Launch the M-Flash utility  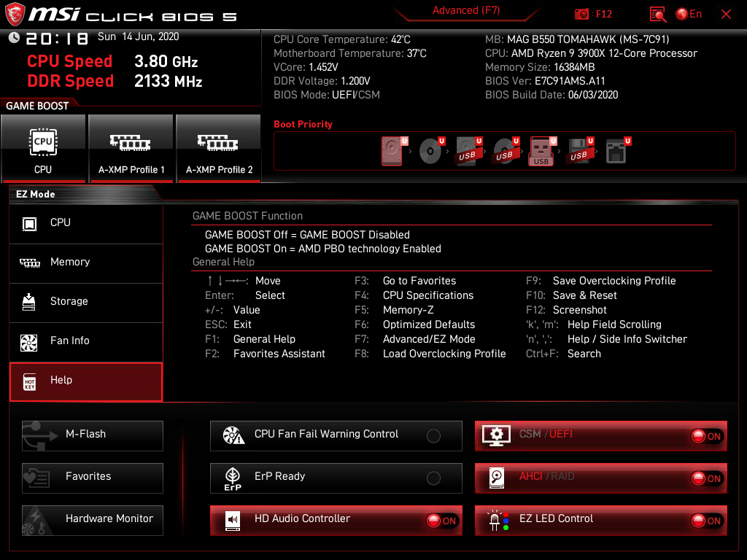coord(93,436)
